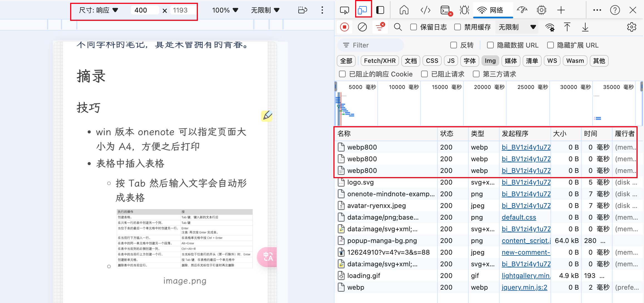Expand the 100% zoom dropdown
The image size is (644, 303).
click(x=225, y=10)
